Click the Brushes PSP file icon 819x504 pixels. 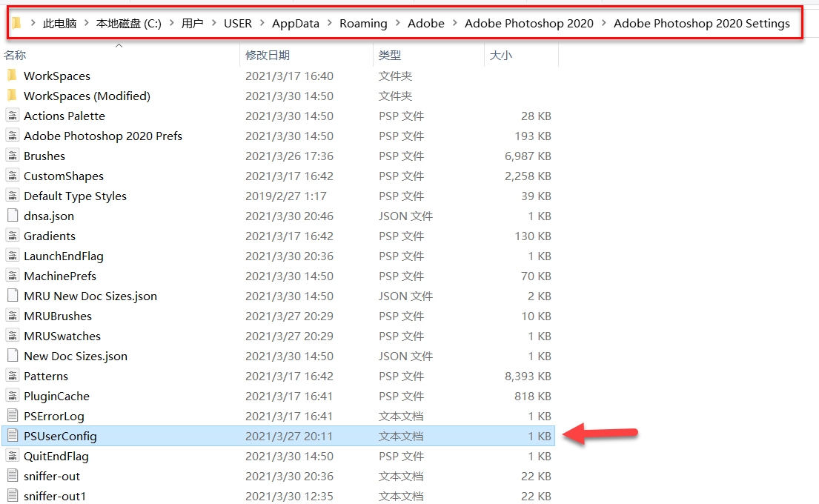(11, 156)
